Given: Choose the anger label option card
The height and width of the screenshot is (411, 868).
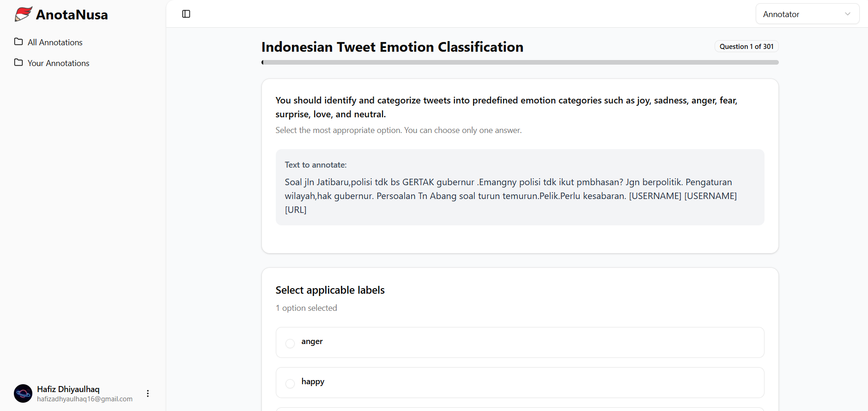Looking at the screenshot, I should (520, 342).
